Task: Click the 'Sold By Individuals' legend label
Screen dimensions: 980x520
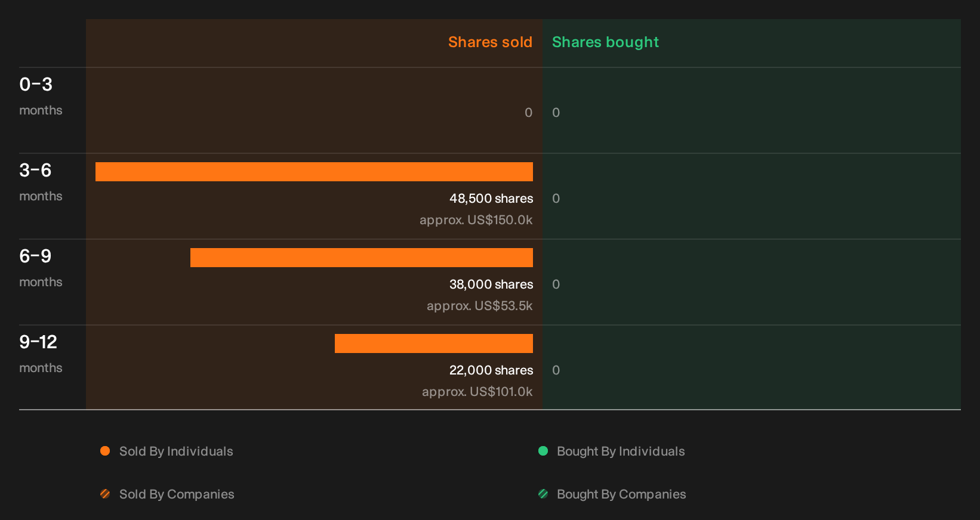Action: (x=176, y=451)
